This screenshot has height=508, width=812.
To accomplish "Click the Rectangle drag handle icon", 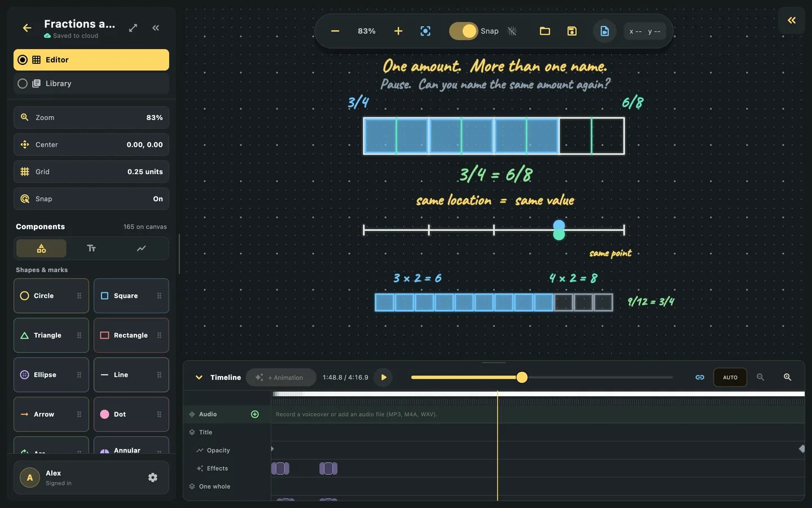I will click(159, 335).
